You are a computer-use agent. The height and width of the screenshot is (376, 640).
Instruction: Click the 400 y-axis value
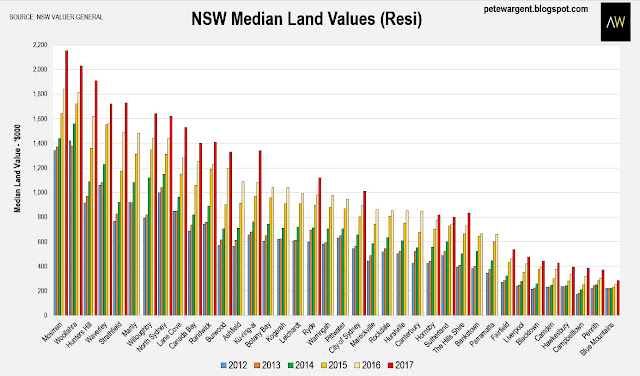click(42, 266)
